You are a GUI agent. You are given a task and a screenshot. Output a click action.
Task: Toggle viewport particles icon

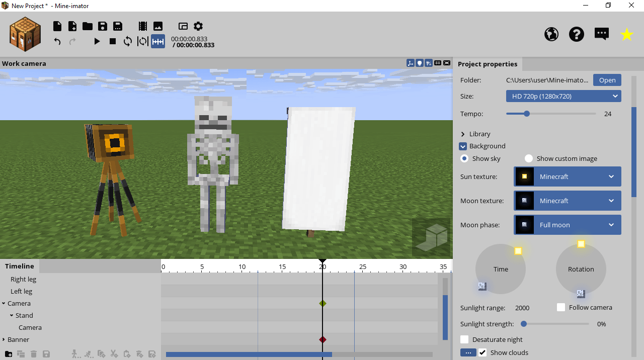[x=429, y=63]
